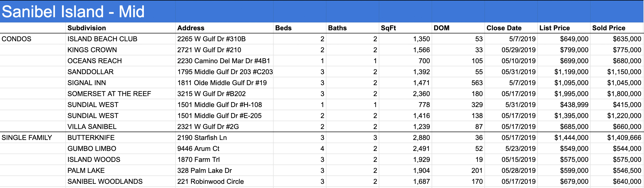Select the address 9446 Arum Ct cell
Image resolution: width=644 pixels, height=188 pixels.
(224, 149)
